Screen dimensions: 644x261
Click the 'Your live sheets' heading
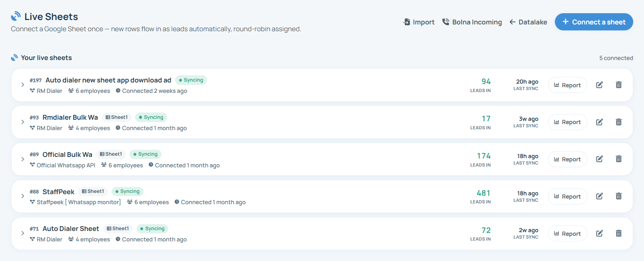coord(46,58)
